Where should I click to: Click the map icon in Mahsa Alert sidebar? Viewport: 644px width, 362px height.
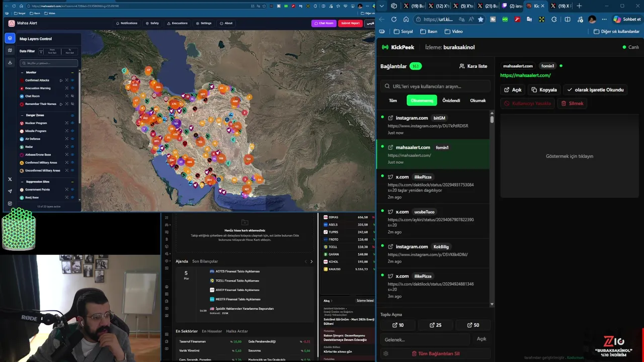(x=10, y=50)
